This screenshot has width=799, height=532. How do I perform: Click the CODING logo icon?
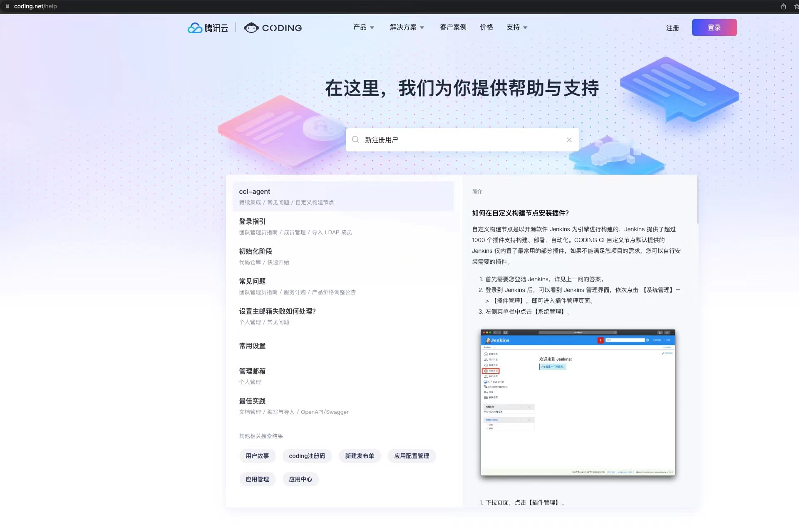[x=250, y=27]
